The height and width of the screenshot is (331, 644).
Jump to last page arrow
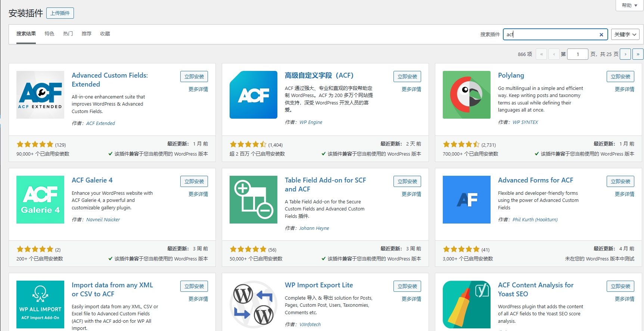(x=638, y=54)
